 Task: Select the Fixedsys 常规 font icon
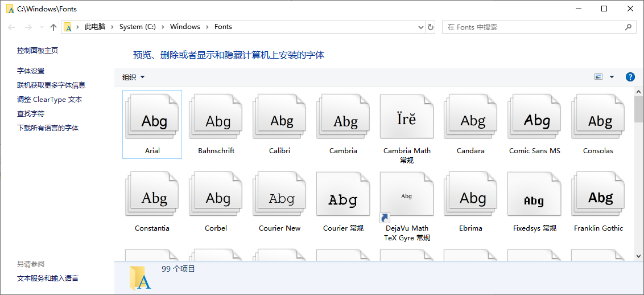point(535,194)
